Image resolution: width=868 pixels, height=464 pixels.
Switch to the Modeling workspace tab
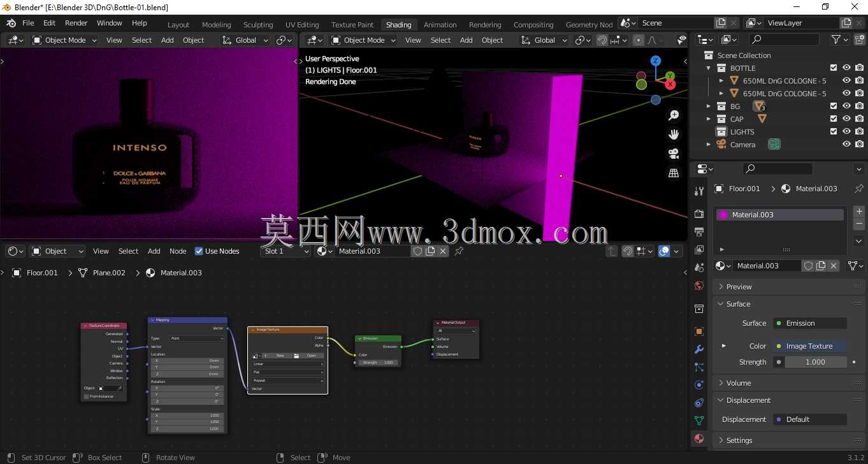pos(217,25)
